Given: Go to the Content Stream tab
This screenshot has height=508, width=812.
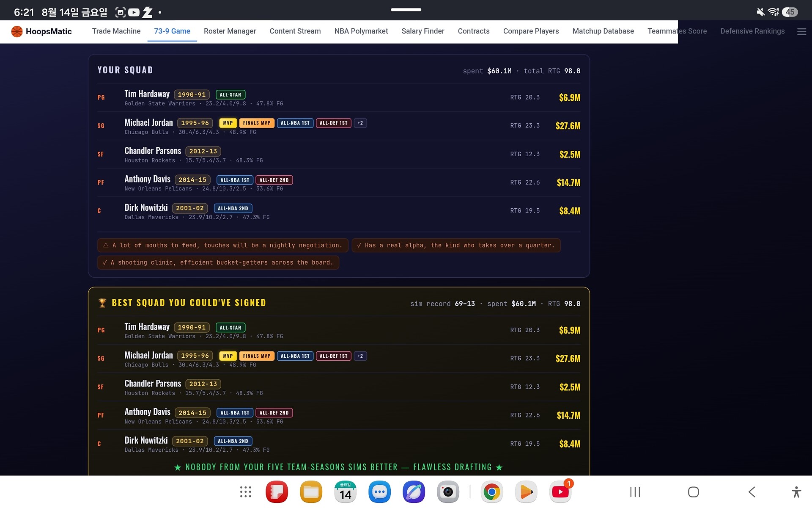Looking at the screenshot, I should pos(295,31).
